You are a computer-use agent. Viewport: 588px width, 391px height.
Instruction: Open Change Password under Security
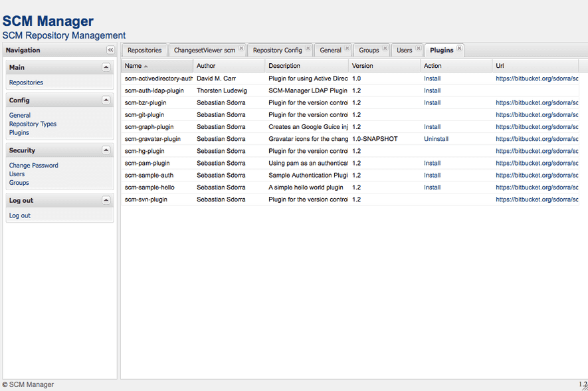click(32, 165)
